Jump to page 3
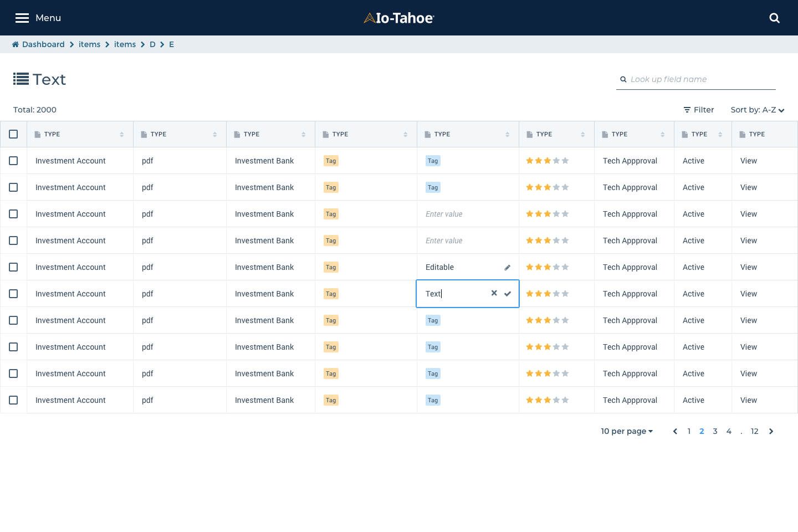Viewport: 798px width, 532px height. click(715, 431)
